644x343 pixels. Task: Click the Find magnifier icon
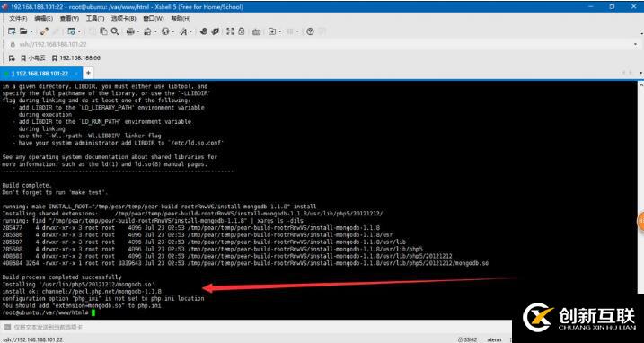click(x=115, y=31)
